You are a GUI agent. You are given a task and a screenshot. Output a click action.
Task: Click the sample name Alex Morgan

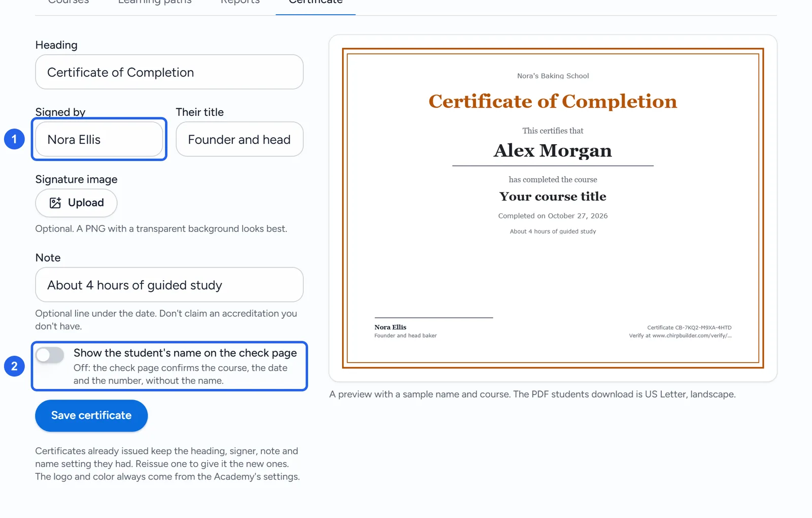(x=553, y=150)
